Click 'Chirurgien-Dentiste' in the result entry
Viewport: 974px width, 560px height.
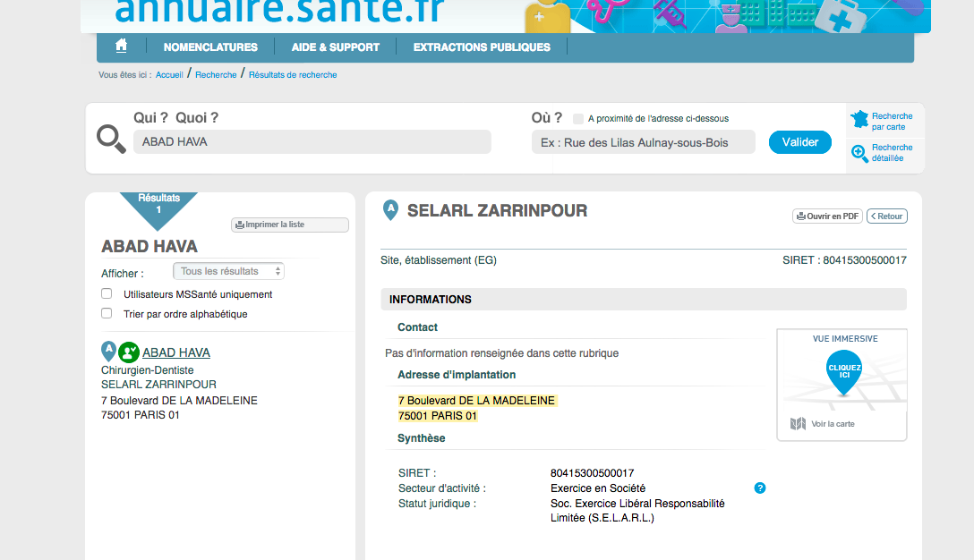[147, 370]
